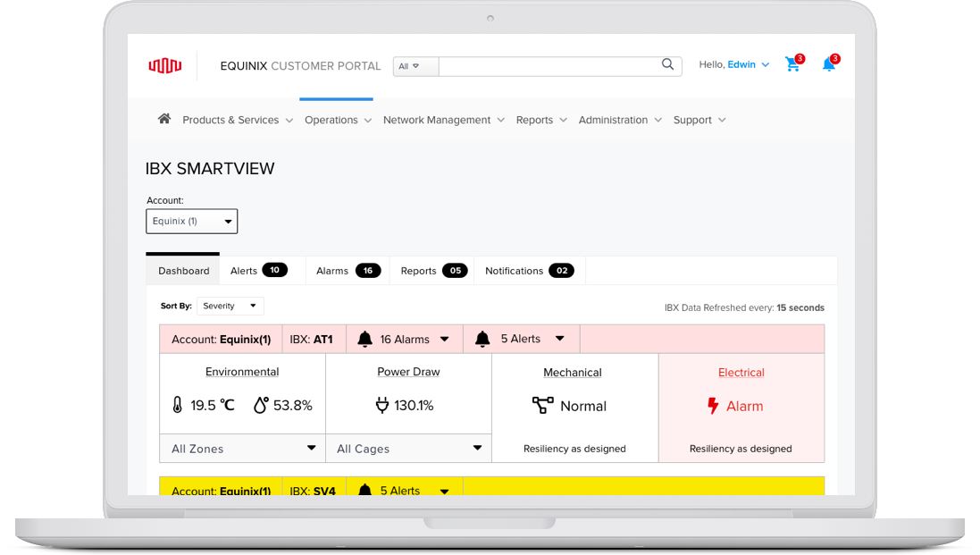Click the Mechanical network status icon
The width and height of the screenshot is (980, 555).
[542, 405]
